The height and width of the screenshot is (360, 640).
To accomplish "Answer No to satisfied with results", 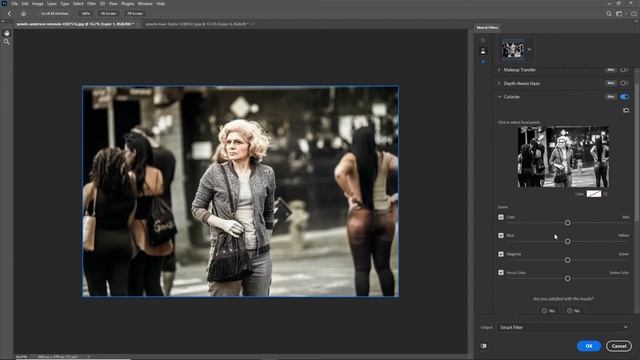I will (573, 311).
